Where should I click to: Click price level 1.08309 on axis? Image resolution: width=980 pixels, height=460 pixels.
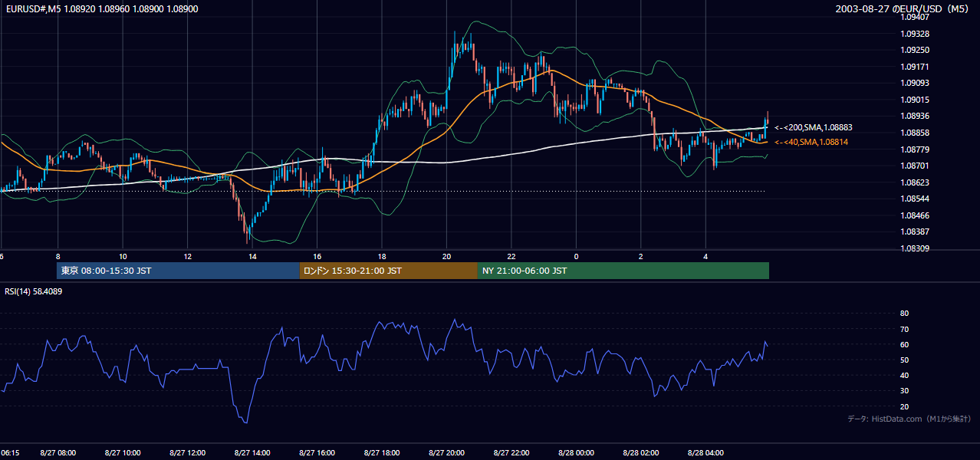(x=914, y=248)
